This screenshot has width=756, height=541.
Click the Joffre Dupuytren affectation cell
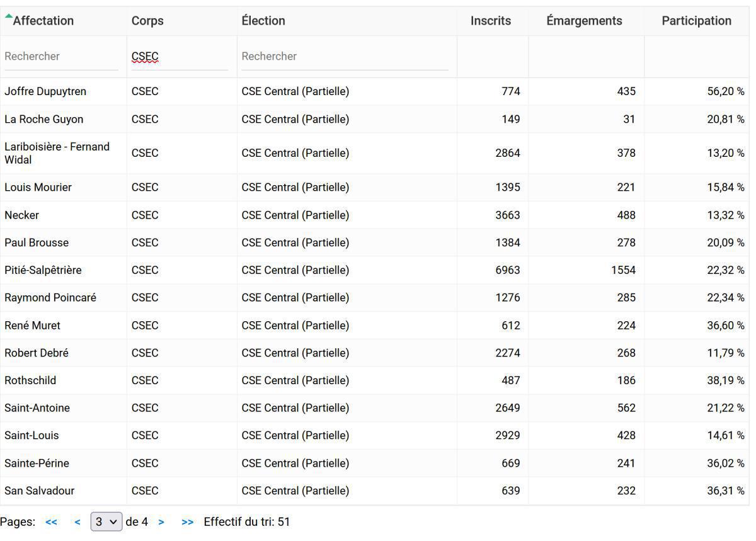[x=45, y=91]
